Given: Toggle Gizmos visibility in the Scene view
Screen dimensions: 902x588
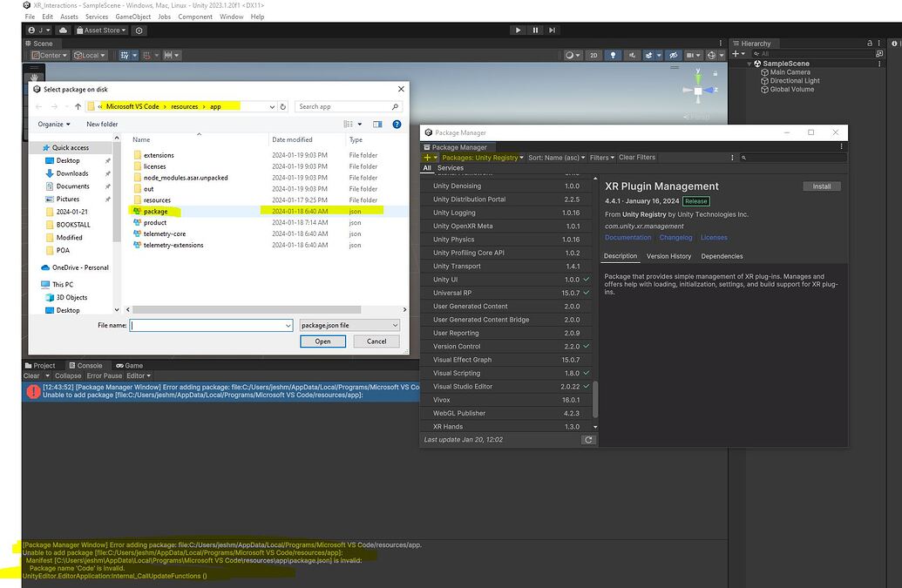Looking at the screenshot, I should [x=713, y=55].
